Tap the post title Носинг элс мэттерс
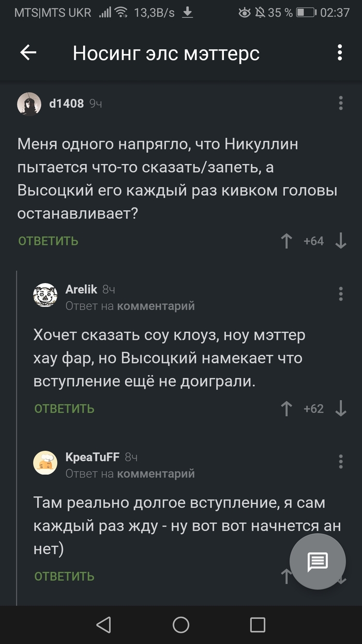This screenshot has height=644, width=362. click(x=166, y=52)
